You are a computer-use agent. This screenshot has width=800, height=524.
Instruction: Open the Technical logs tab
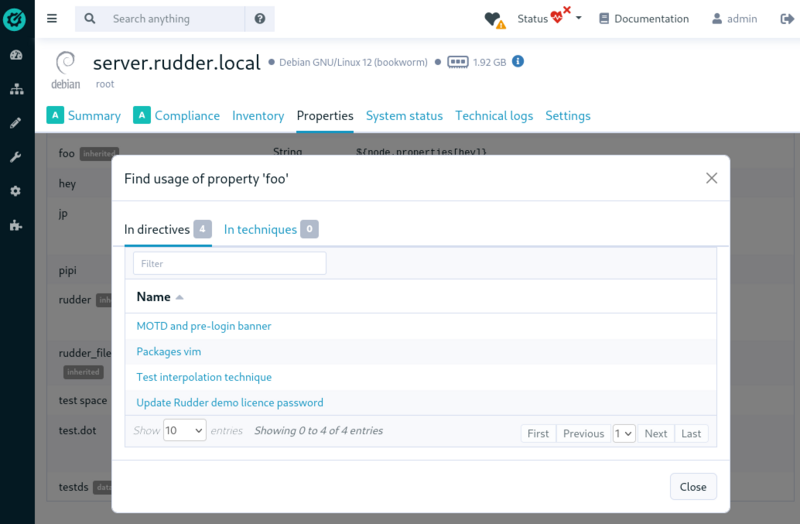(494, 116)
